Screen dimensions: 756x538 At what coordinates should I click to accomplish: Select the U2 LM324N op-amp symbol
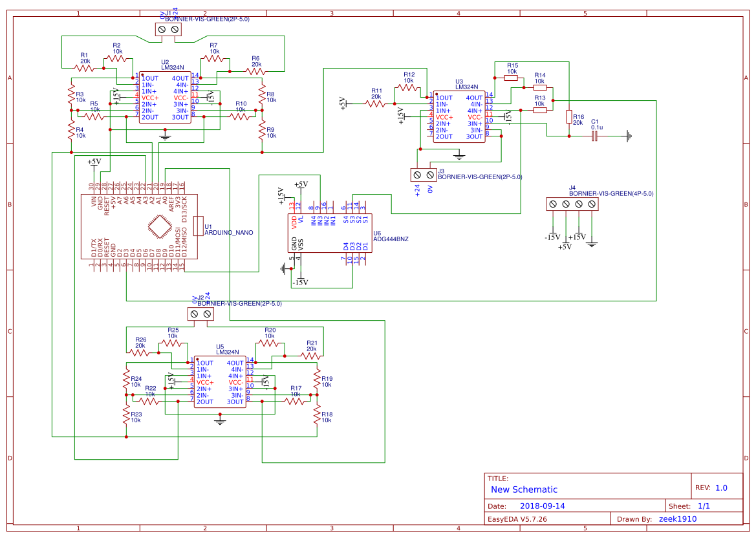[165, 97]
